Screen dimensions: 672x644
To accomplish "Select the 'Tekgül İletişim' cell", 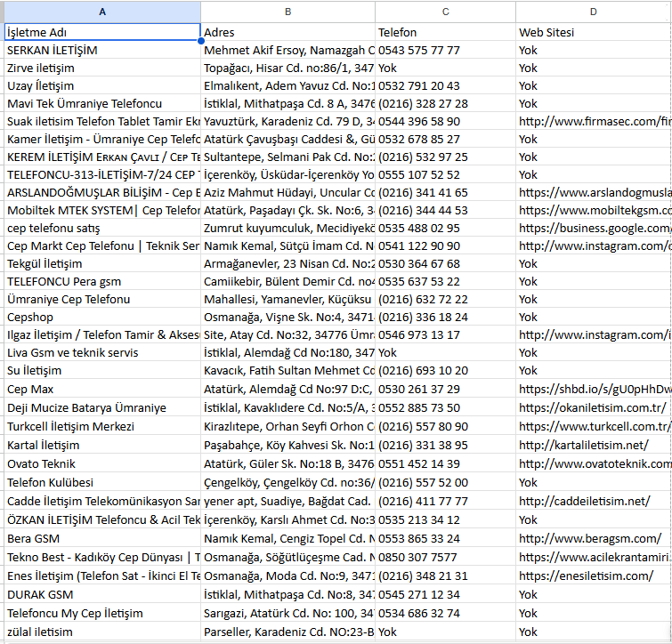I will (x=102, y=263).
